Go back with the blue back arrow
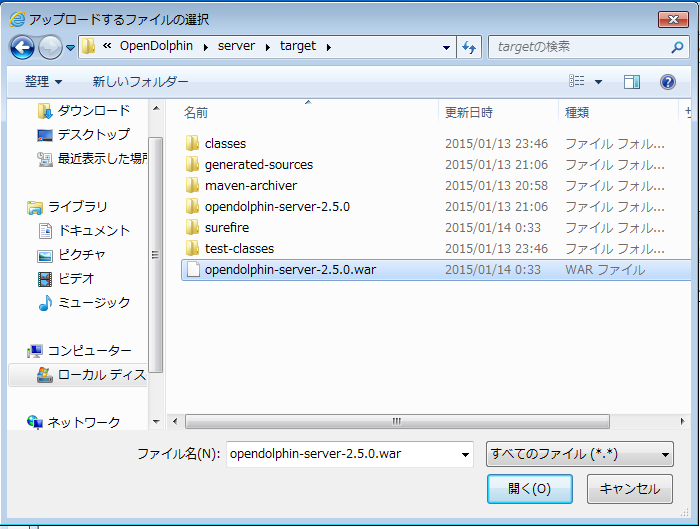Image resolution: width=700 pixels, height=529 pixels. (x=22, y=47)
